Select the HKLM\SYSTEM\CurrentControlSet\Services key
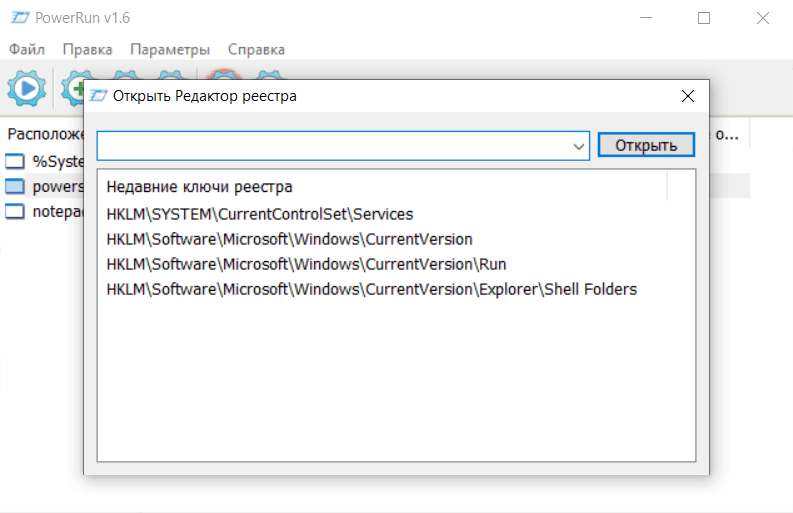 tap(259, 214)
